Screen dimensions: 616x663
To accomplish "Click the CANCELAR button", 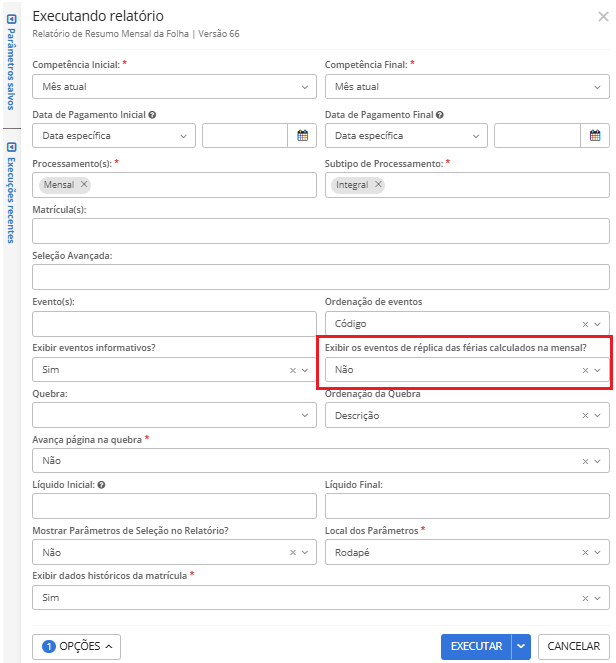I will 574,647.
